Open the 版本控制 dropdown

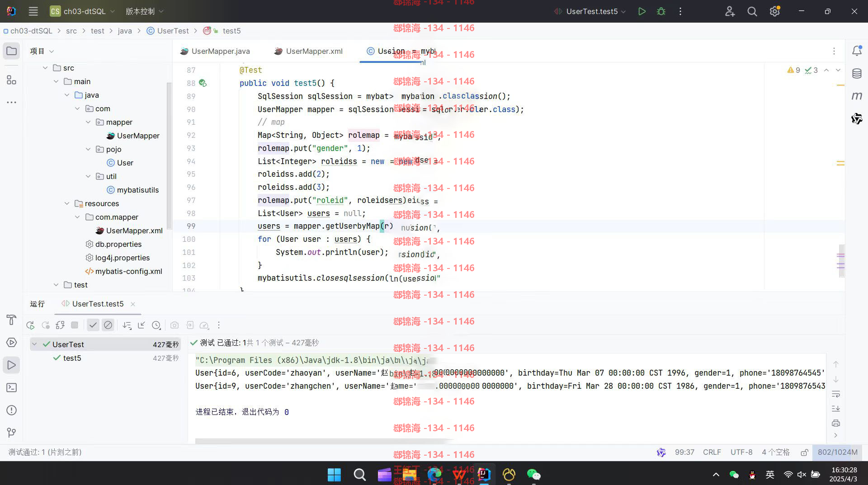[x=144, y=11]
